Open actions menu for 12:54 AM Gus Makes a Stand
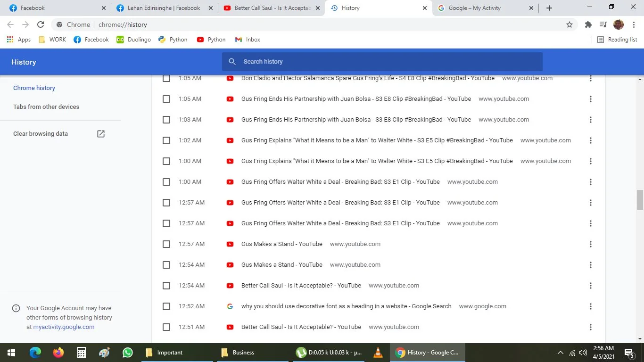Viewport: 644px width, 362px height. pos(591,265)
